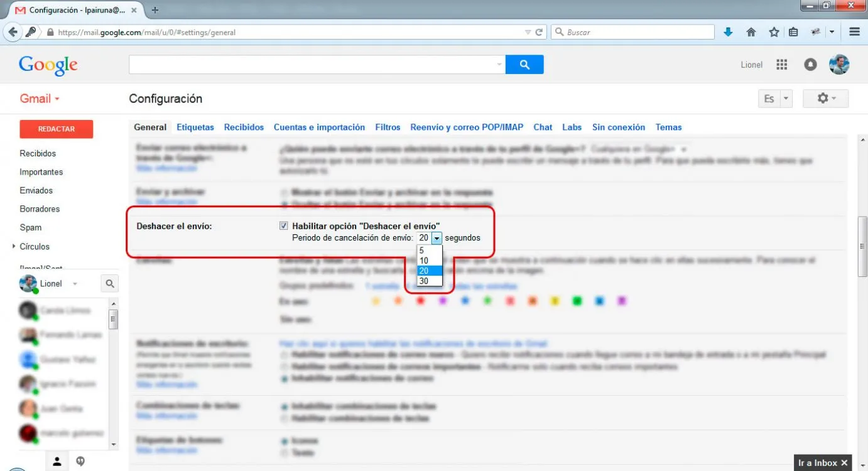Choose 30 seconds in the dropdown list

coord(430,281)
